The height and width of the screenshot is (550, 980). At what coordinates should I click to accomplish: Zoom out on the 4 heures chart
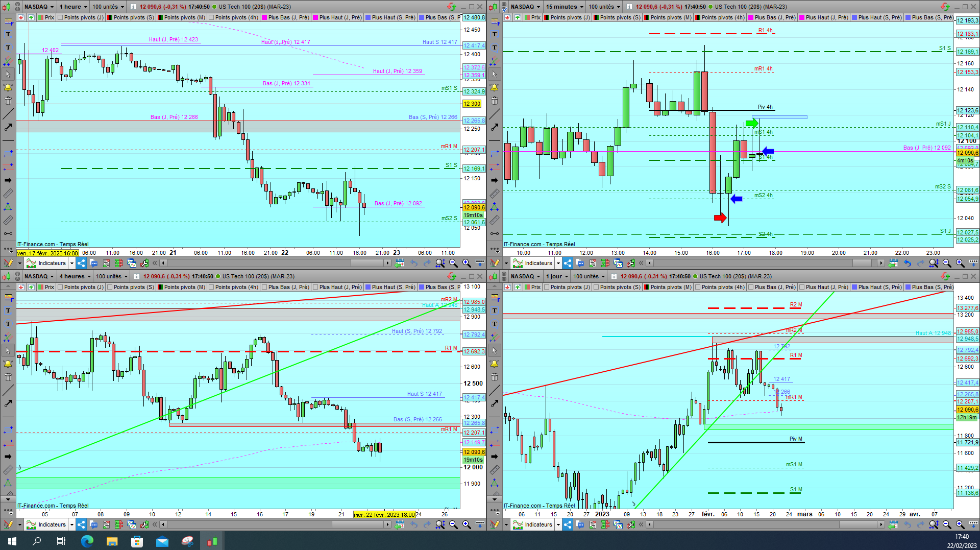(x=453, y=524)
